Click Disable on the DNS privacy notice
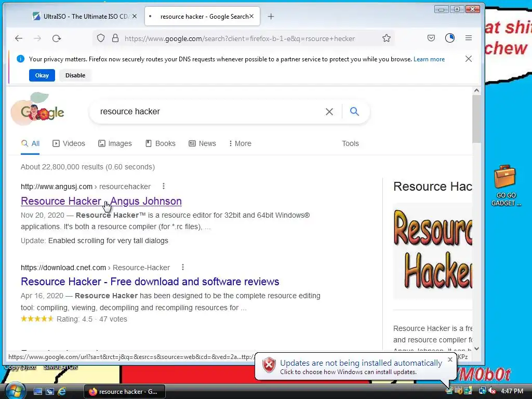This screenshot has width=532, height=399. (75, 75)
